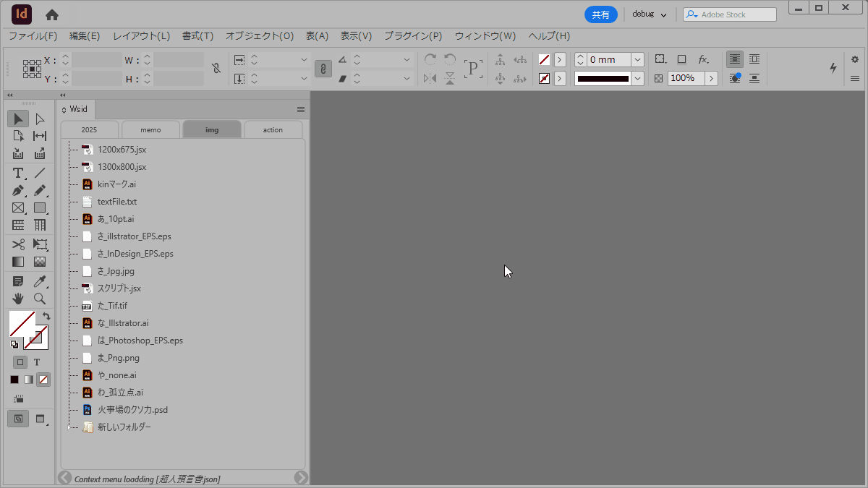Click the 共有 share button
The width and height of the screenshot is (868, 488).
pos(600,14)
